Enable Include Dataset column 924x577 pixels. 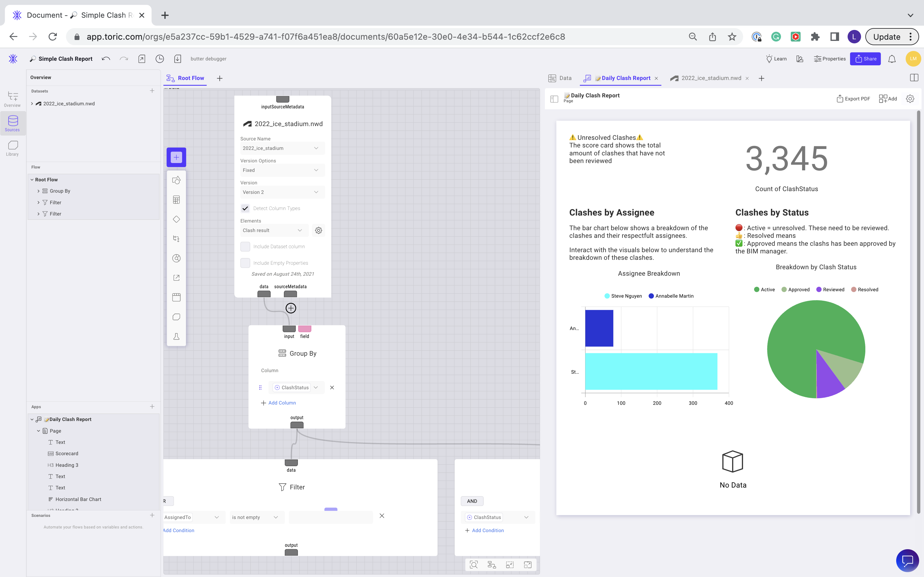[245, 246]
